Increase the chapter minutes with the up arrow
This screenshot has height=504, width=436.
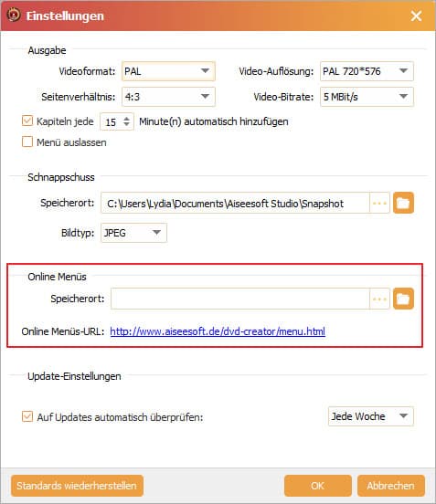pyautogui.click(x=126, y=118)
